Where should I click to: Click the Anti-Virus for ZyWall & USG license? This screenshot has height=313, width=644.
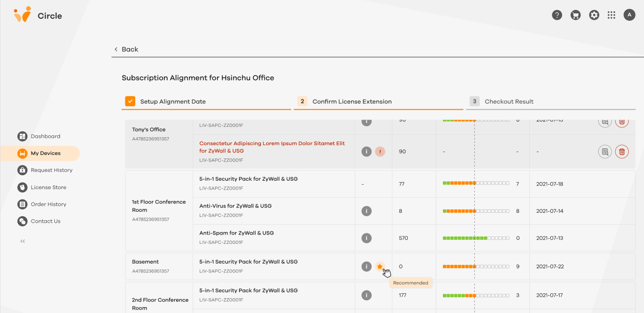(x=235, y=206)
